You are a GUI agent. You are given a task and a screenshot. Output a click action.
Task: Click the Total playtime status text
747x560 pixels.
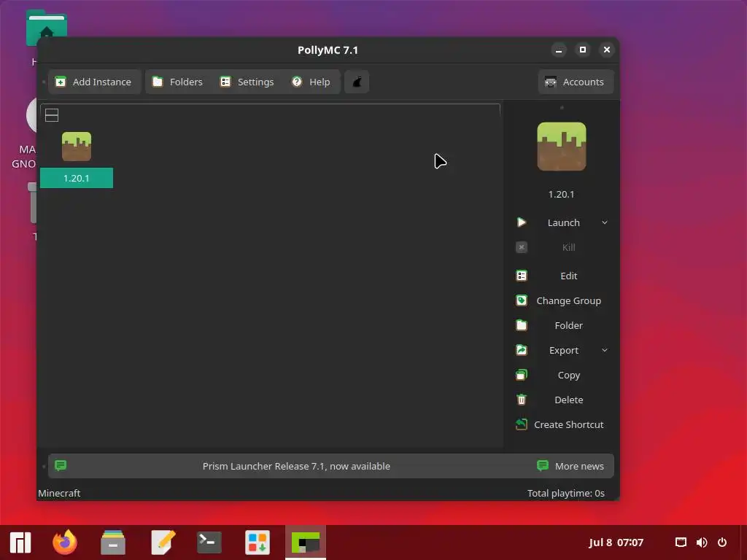pyautogui.click(x=565, y=494)
